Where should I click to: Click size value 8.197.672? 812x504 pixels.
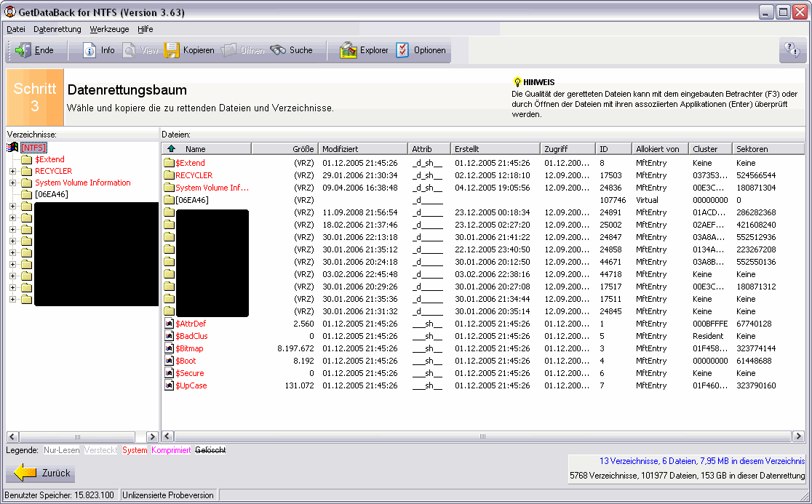(x=295, y=348)
